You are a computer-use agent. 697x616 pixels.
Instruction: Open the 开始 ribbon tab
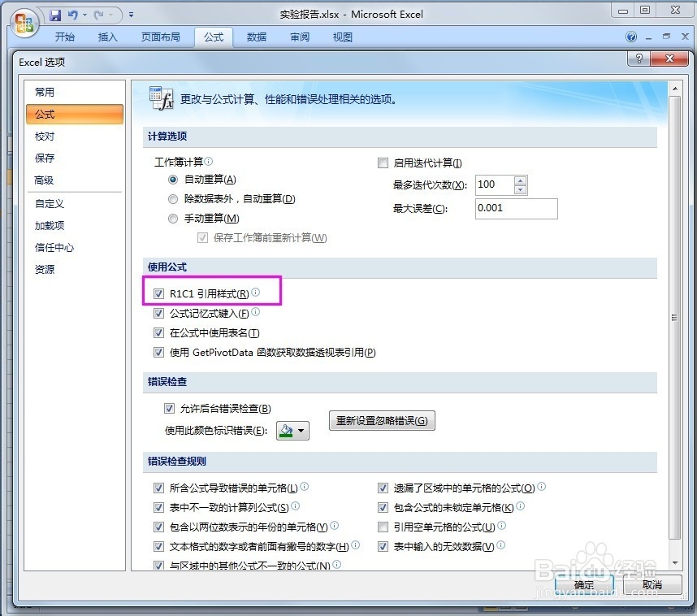tap(65, 37)
